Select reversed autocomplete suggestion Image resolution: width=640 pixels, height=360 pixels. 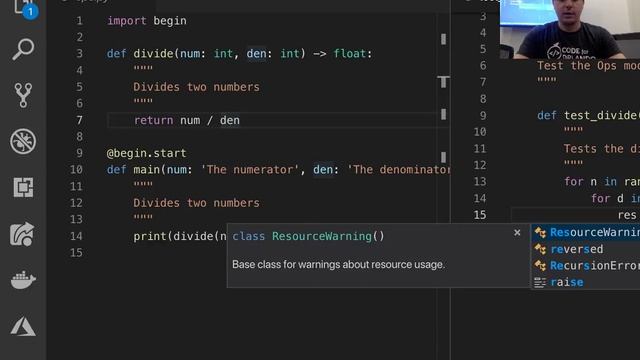(586, 249)
